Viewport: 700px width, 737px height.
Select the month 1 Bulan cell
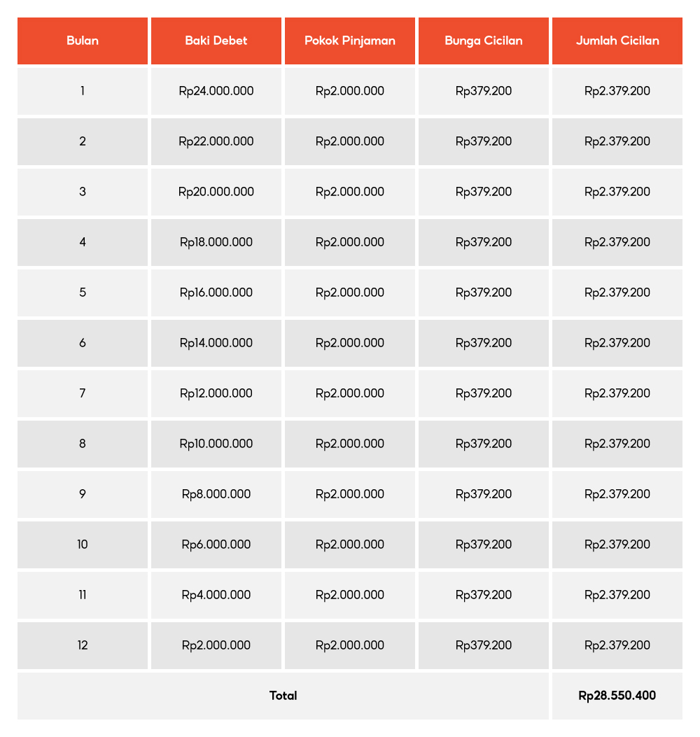(x=83, y=91)
